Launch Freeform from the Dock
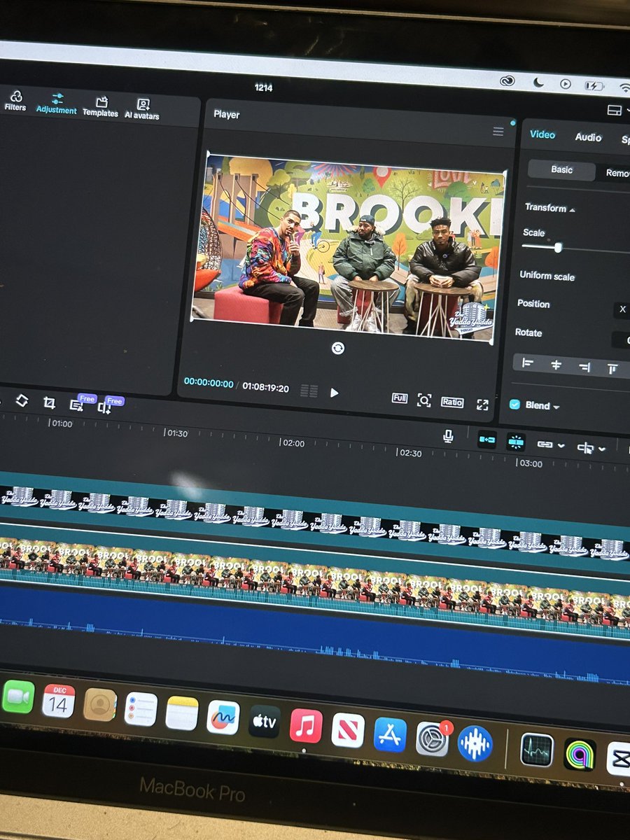Screen dimensions: 630x840 (223, 718)
